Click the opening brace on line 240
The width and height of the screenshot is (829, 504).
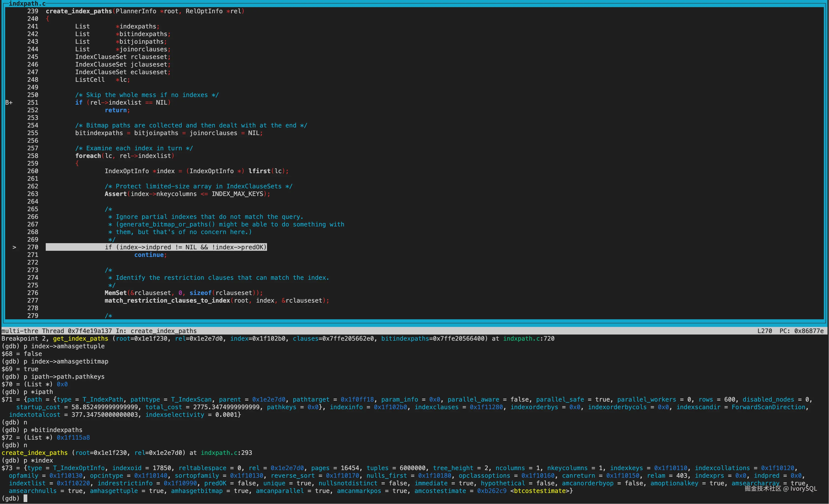(x=47, y=19)
